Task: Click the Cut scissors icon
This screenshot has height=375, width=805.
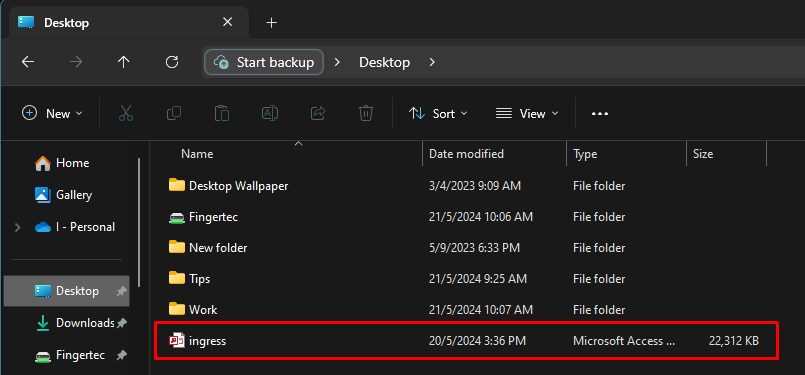Action: coord(126,113)
